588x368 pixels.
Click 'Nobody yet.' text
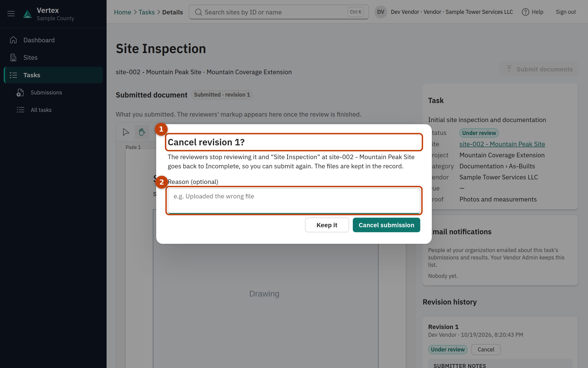point(443,276)
